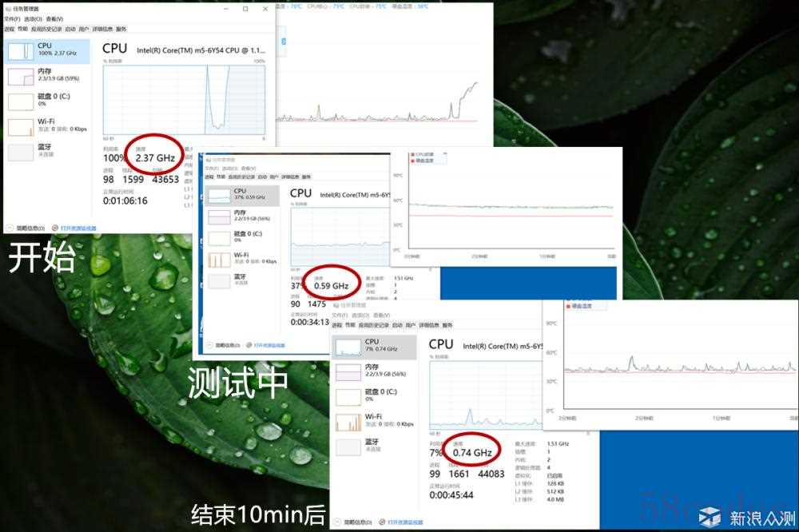
Task: Select 磁盘 0 (C:) in the 0.74 GHz window
Action: [x=374, y=396]
